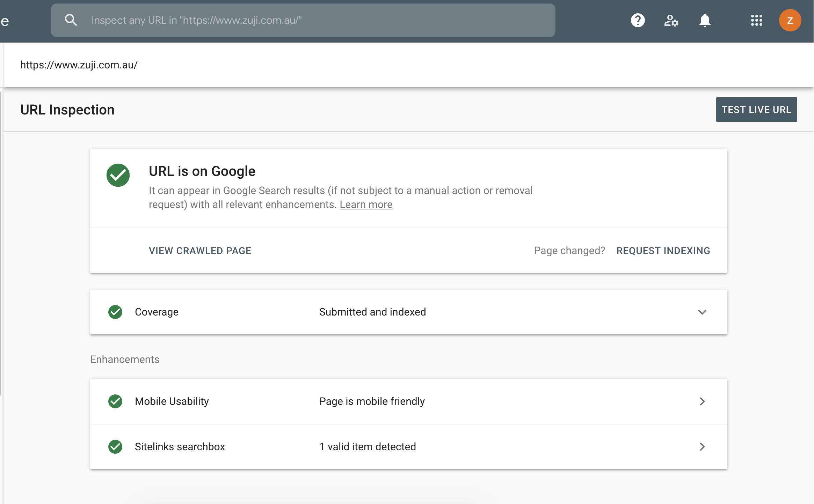Open Mobile Usability details arrow

[702, 401]
